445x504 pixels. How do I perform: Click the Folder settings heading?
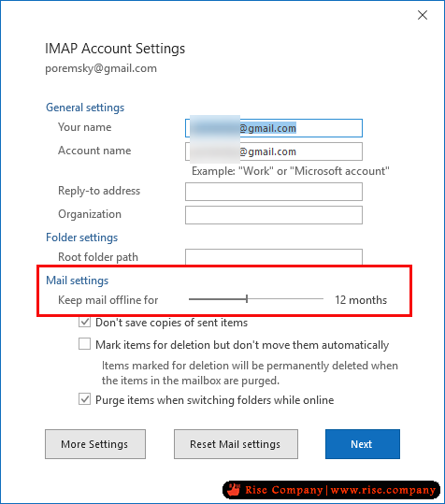[82, 238]
